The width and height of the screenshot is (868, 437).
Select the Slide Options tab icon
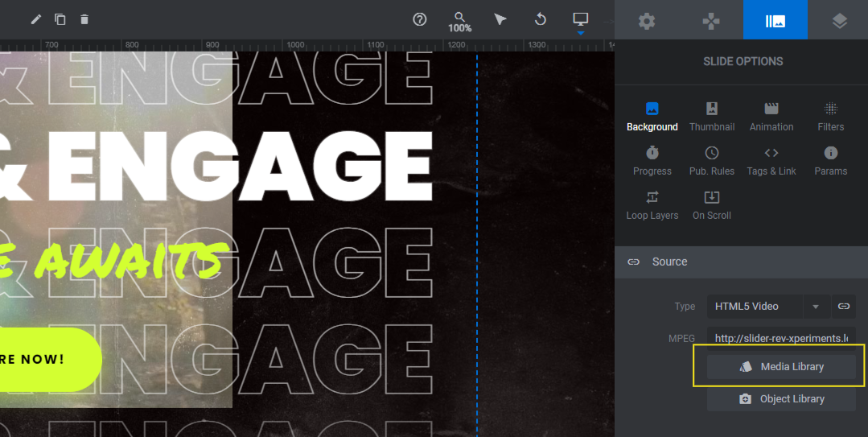(775, 20)
